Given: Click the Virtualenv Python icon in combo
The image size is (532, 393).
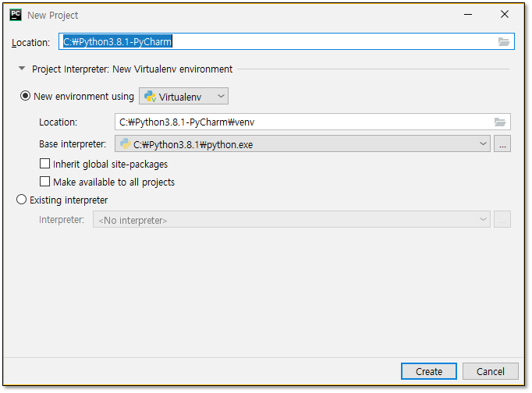Looking at the screenshot, I should tap(150, 96).
